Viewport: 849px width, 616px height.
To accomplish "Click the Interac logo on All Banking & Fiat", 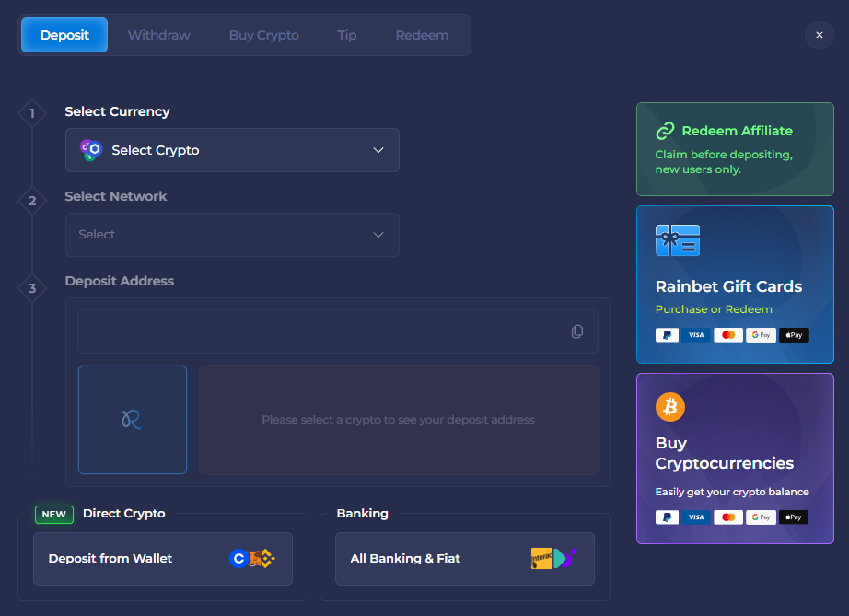I will pos(541,558).
